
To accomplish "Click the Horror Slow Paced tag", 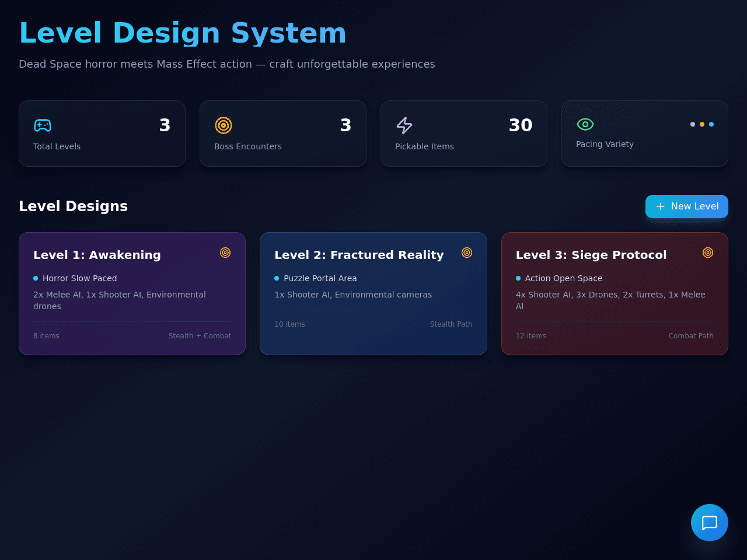I will pos(80,278).
